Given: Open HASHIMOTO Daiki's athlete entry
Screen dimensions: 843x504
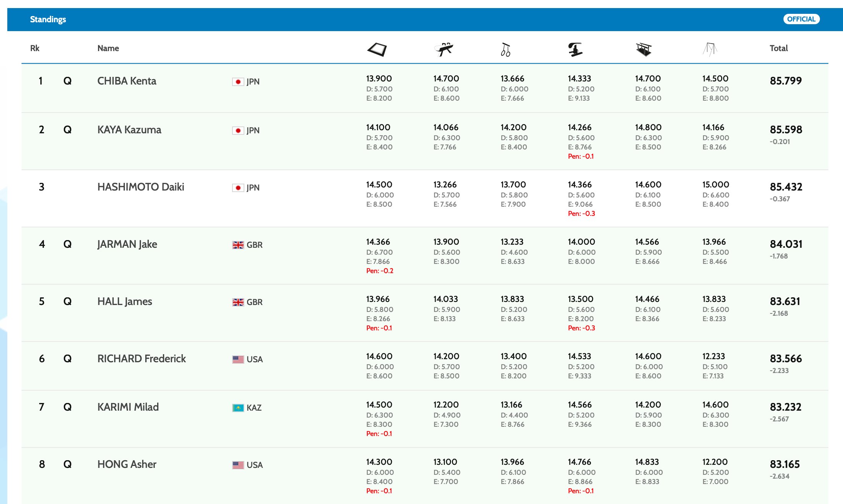Looking at the screenshot, I should pos(141,187).
